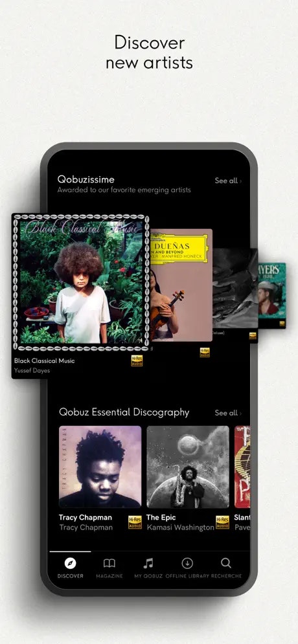Image resolution: width=298 pixels, height=644 pixels.
Task: Open artist 'Kamasi Washington'
Action: coord(181,527)
